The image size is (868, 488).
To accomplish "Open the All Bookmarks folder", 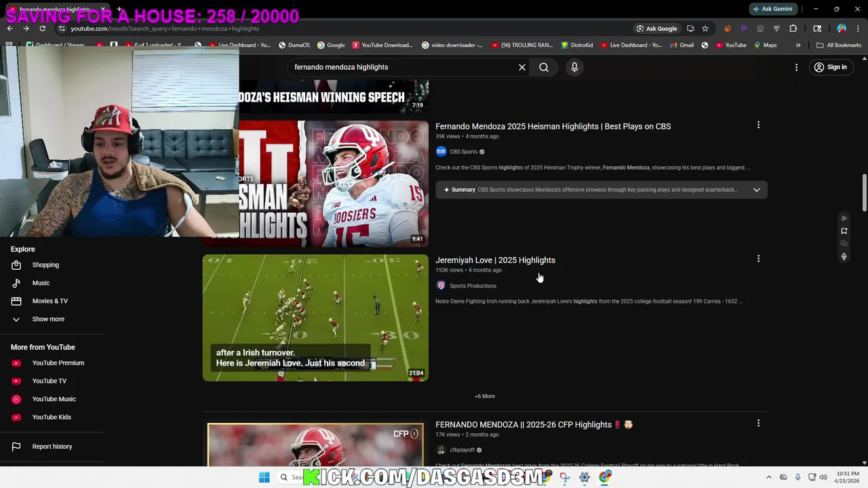I will [839, 45].
